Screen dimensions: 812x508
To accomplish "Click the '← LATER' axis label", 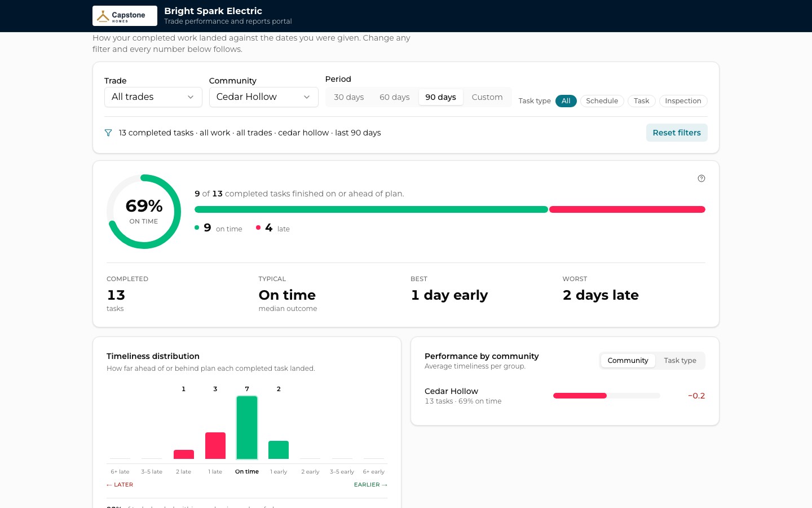I will coord(120,485).
